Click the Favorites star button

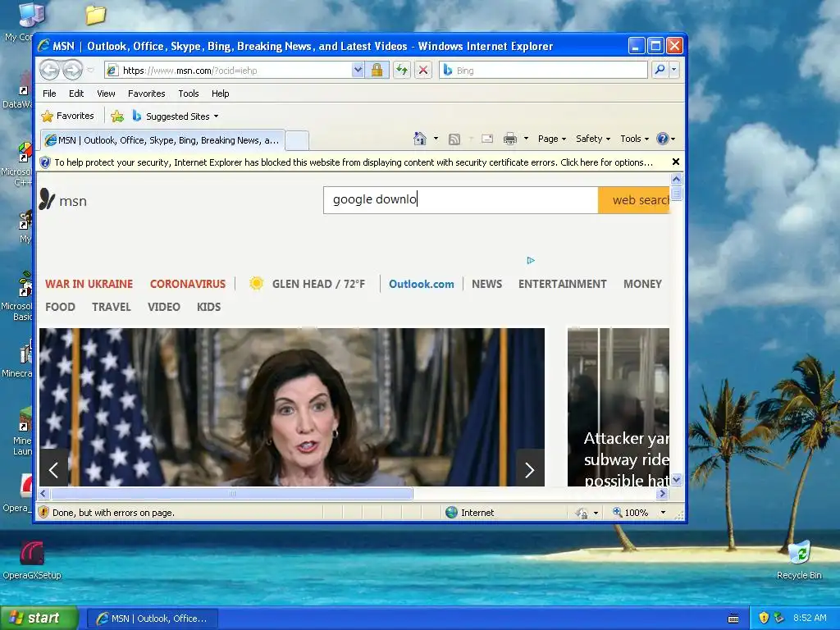(x=67, y=116)
